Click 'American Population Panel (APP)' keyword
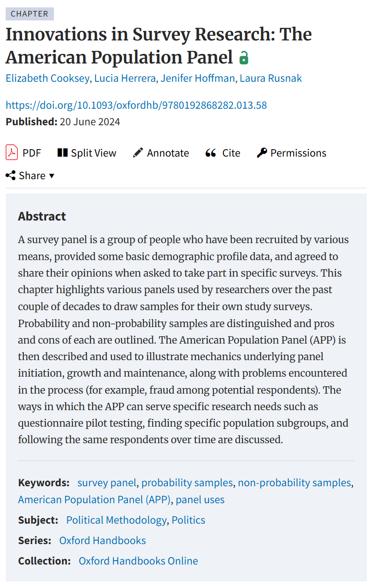 94,499
